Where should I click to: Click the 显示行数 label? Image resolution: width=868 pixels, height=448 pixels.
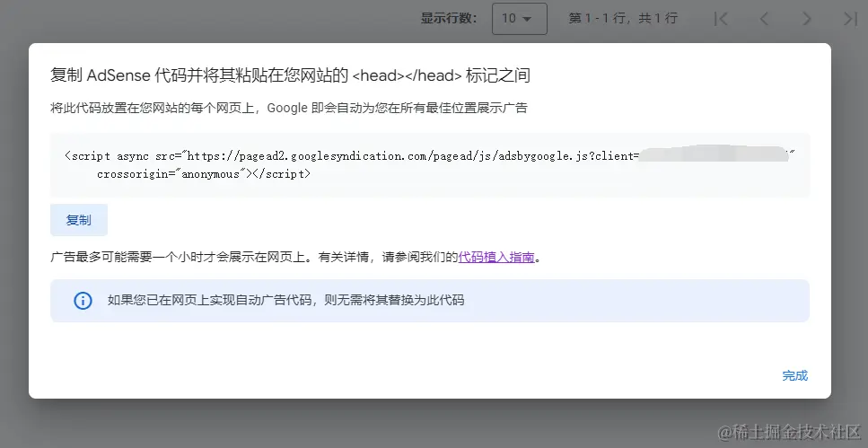[449, 19]
